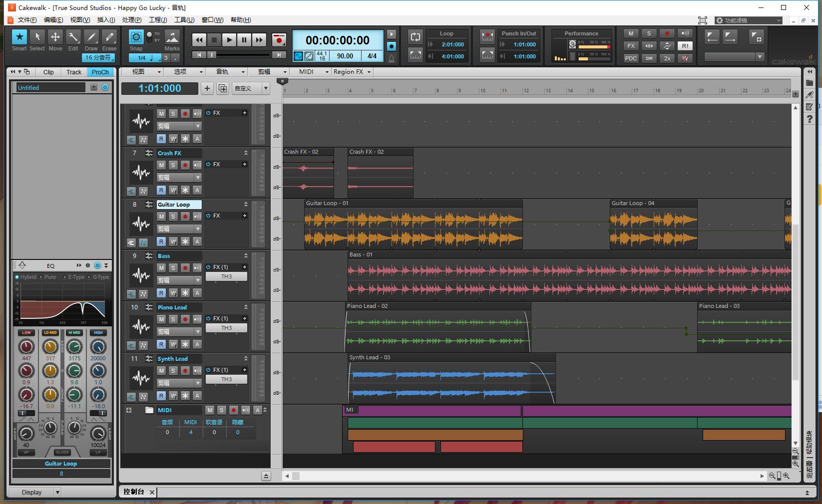Switch to the Track inspector tab
The image size is (822, 504).
point(74,72)
